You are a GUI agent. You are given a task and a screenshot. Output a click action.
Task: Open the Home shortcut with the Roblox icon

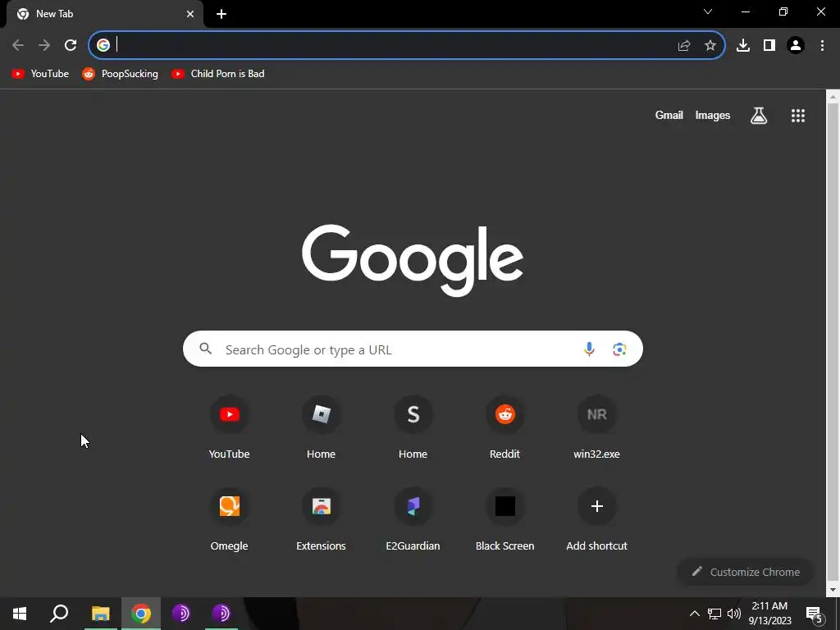click(x=321, y=427)
